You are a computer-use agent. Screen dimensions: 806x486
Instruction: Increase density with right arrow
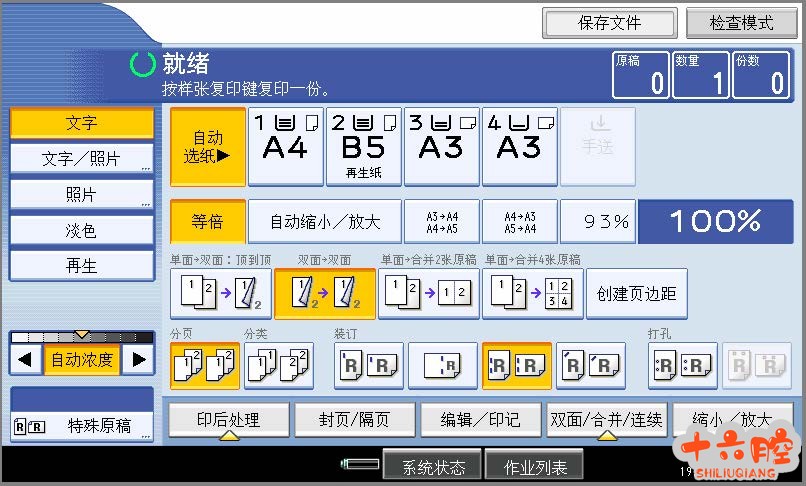click(x=140, y=359)
